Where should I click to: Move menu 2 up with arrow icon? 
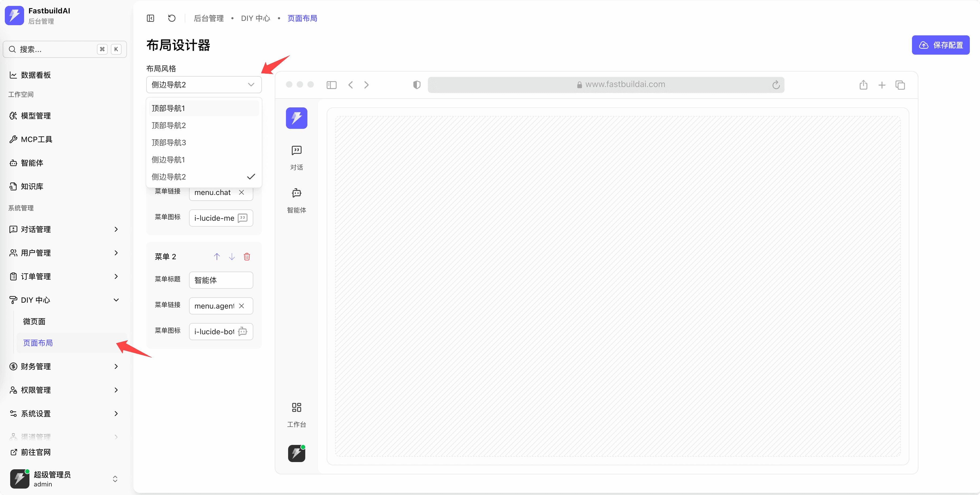216,256
